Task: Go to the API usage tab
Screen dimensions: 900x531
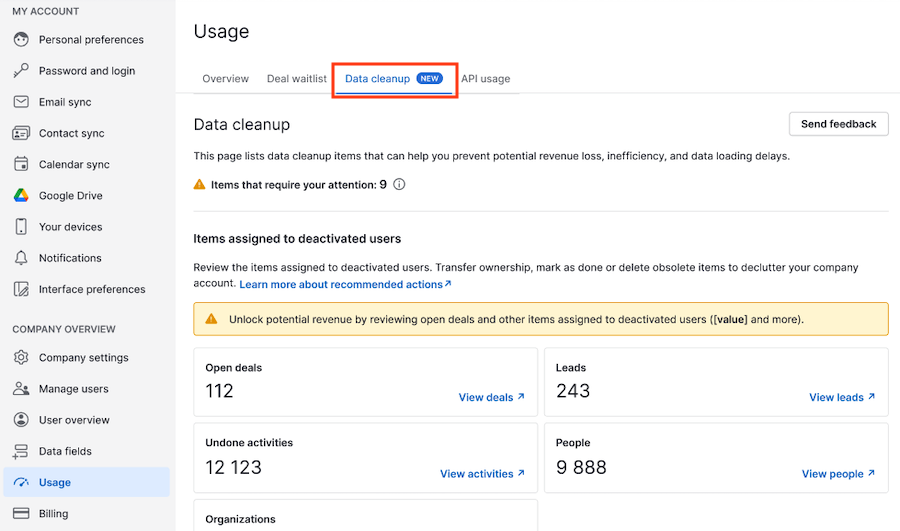Action: [486, 79]
